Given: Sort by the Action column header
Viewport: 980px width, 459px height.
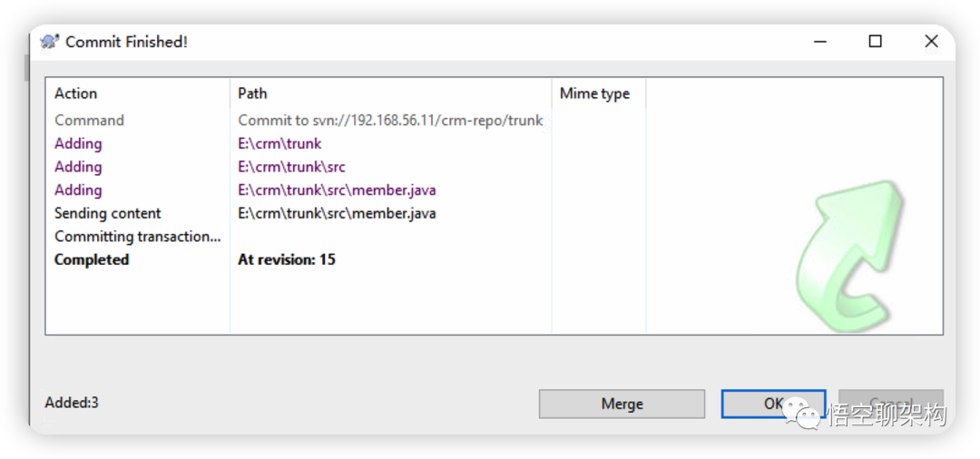Looking at the screenshot, I should [x=76, y=93].
